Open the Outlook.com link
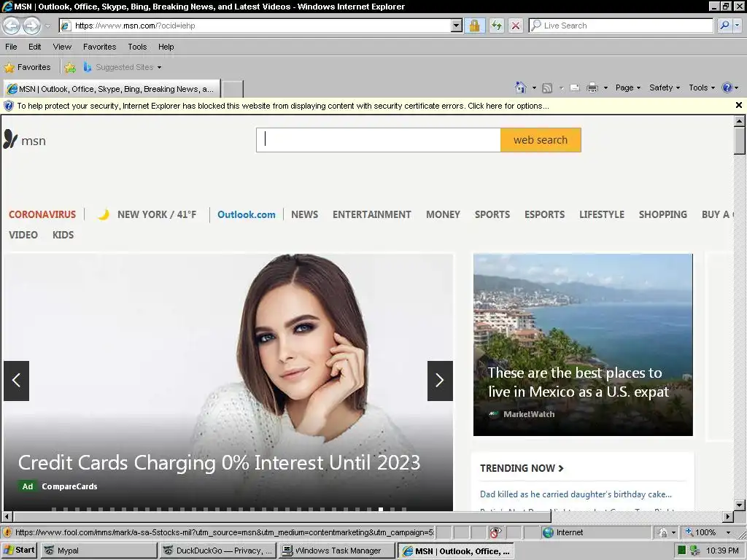 point(247,214)
